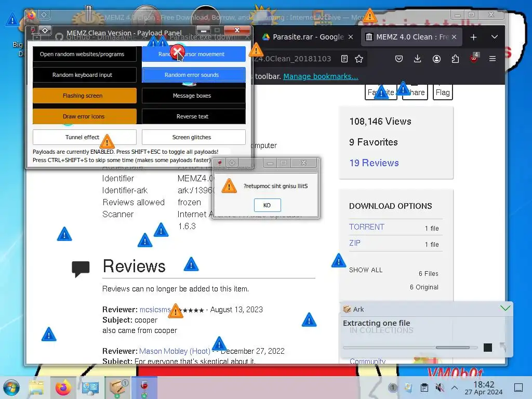This screenshot has height=399, width=532.
Task: Open notifications count tray icon
Action: (x=393, y=388)
